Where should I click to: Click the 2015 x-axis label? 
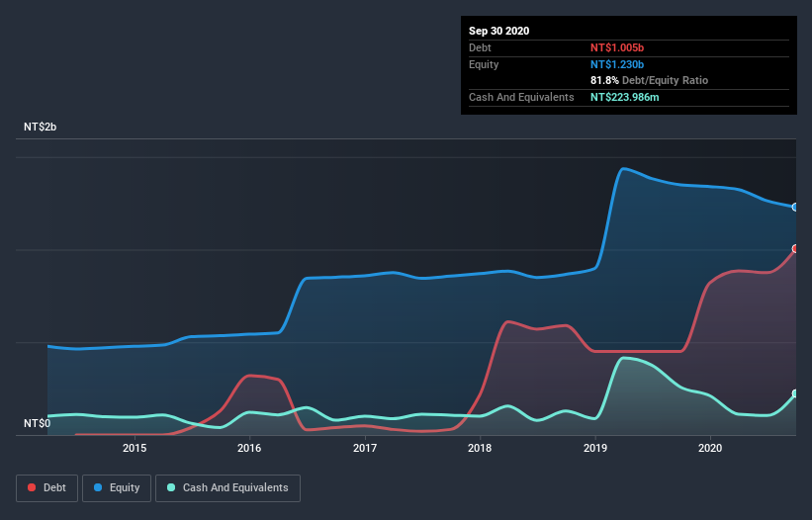[135, 448]
